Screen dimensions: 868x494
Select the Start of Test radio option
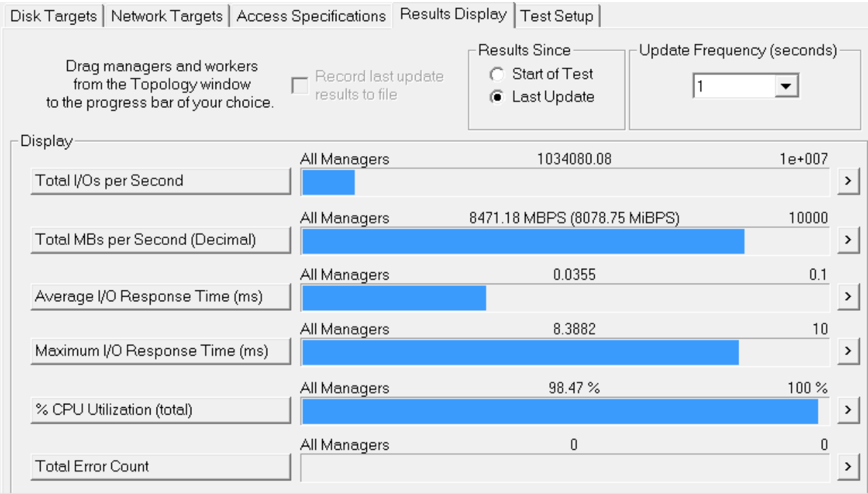pos(497,74)
